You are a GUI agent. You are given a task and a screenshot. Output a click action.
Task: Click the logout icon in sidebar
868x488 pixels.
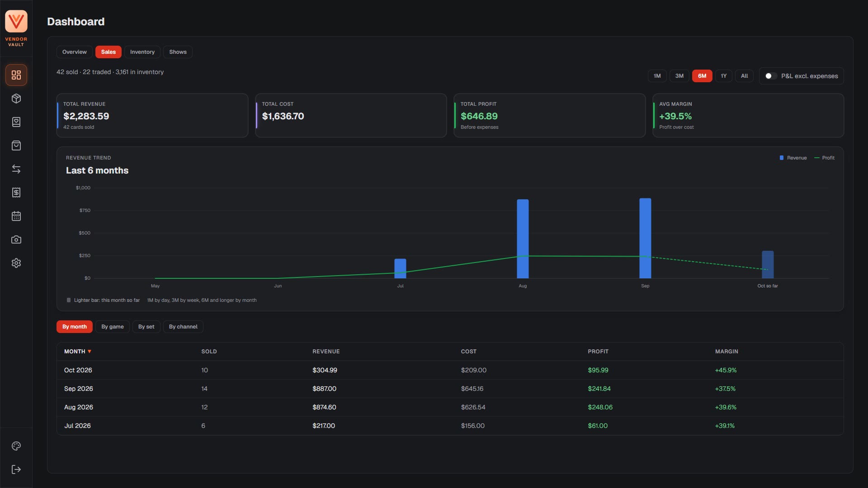click(16, 469)
